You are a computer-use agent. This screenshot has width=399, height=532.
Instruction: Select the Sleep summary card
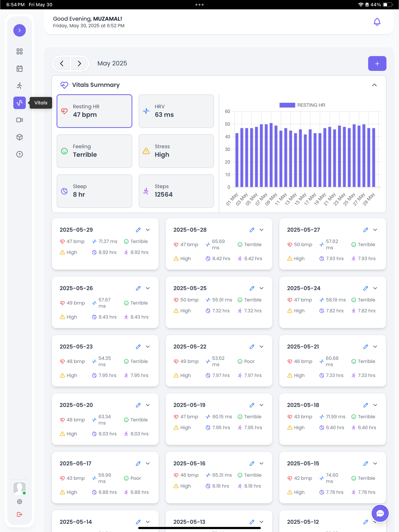pos(95,191)
